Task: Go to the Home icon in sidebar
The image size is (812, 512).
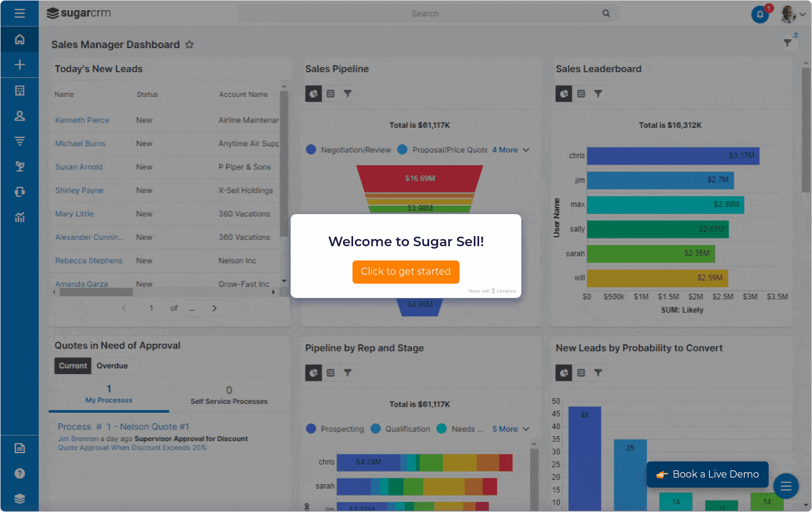Action: coord(20,39)
